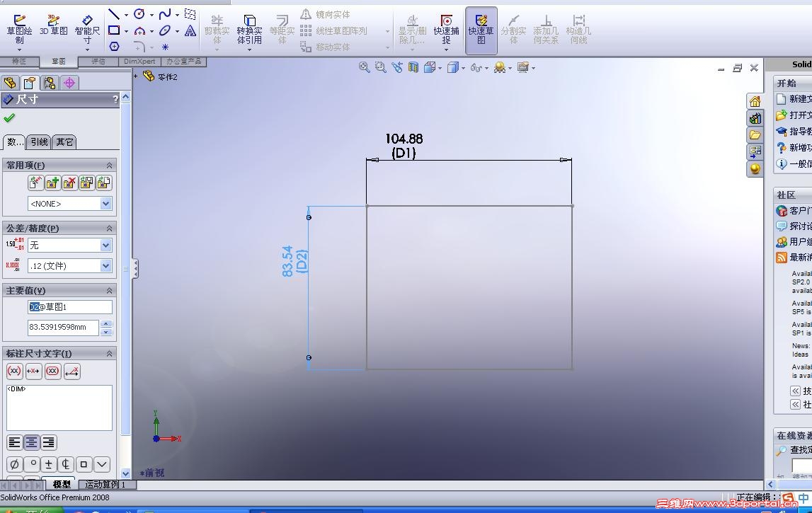
Task: Select the Line sketch tool
Action: click(114, 14)
